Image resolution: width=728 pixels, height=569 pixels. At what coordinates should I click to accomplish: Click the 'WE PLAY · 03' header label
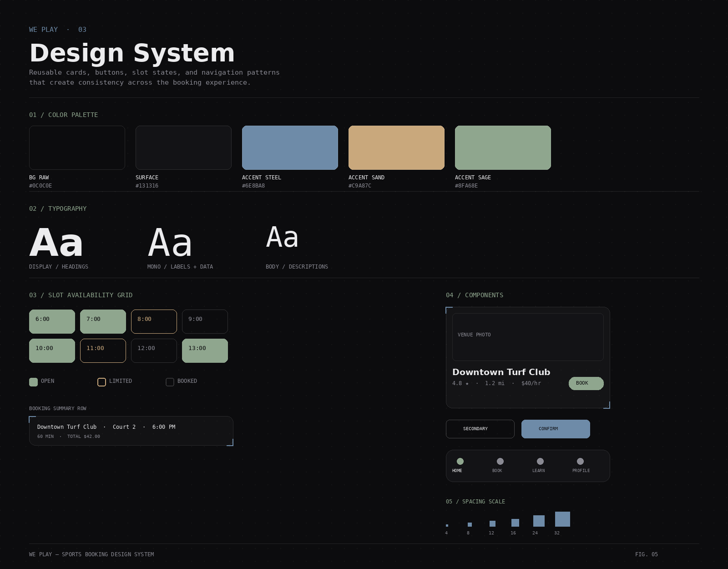click(x=58, y=30)
